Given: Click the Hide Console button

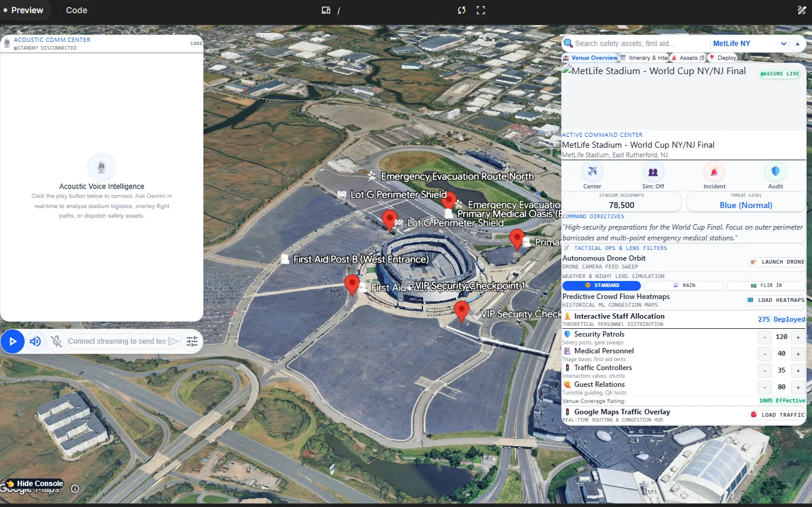Looking at the screenshot, I should 35,484.
